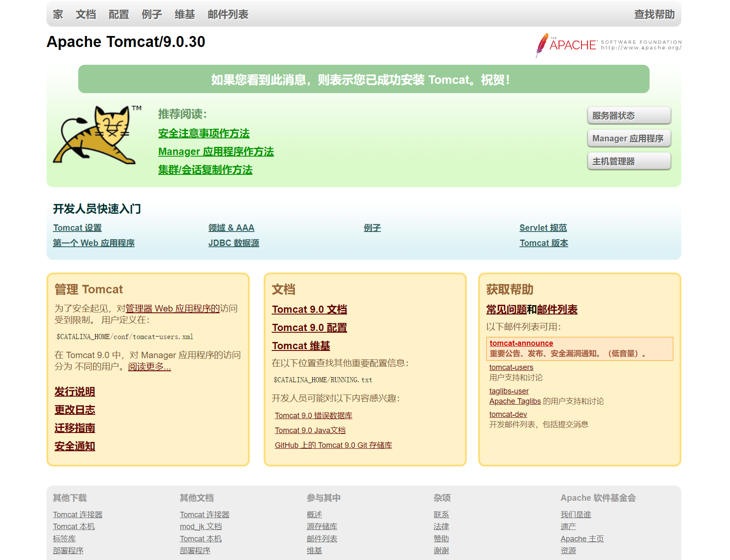Open the JDBC 数据源 link
Screen dimensions: 730x560
[x=234, y=243]
